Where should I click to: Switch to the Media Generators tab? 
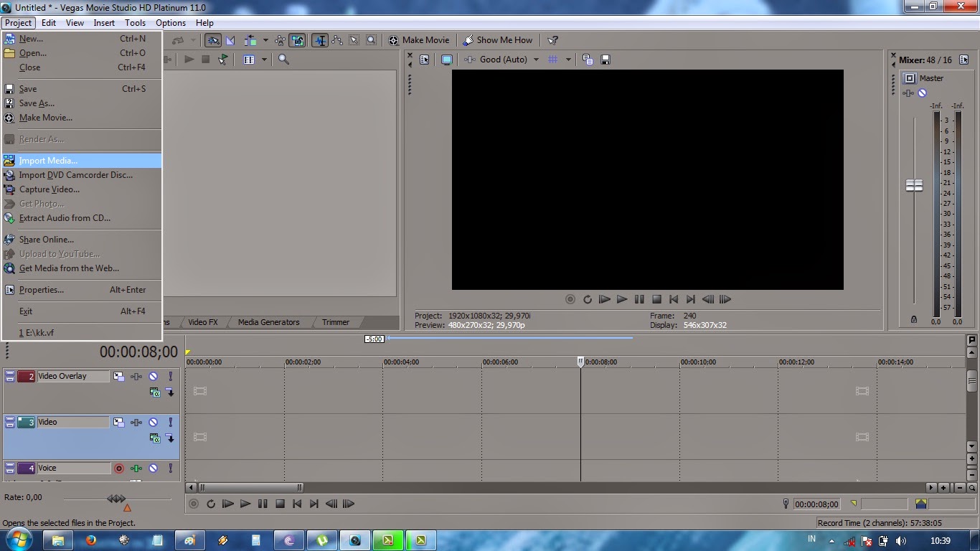point(269,322)
